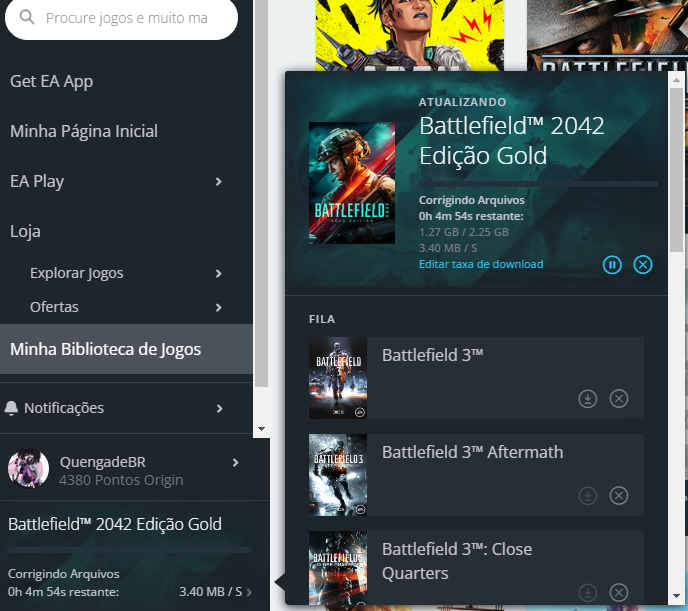The image size is (688, 611).
Task: Remove Close Quarters from the queue
Action: 619,593
